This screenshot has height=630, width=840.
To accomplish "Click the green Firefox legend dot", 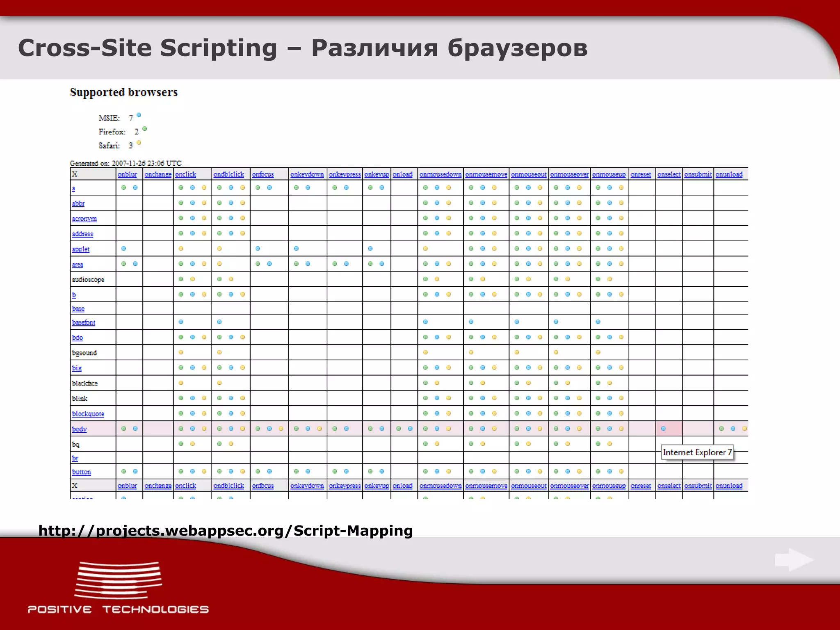I will click(x=144, y=129).
